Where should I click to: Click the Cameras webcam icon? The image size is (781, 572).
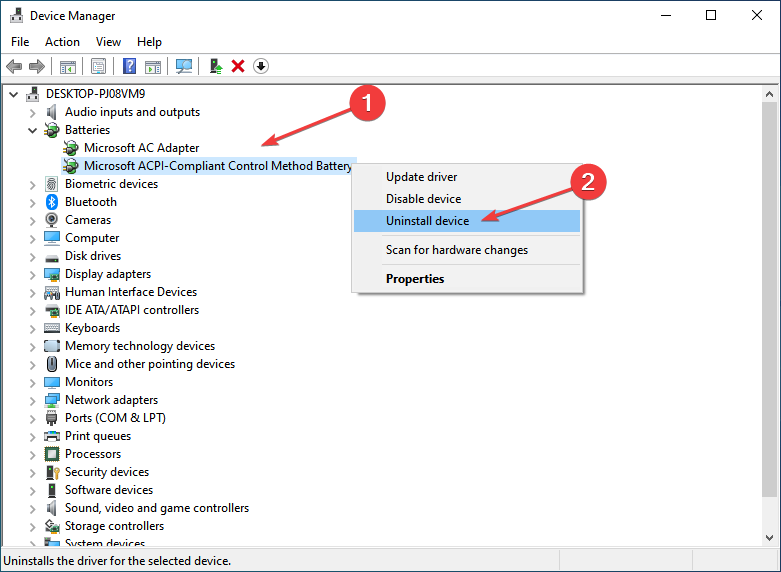52,220
